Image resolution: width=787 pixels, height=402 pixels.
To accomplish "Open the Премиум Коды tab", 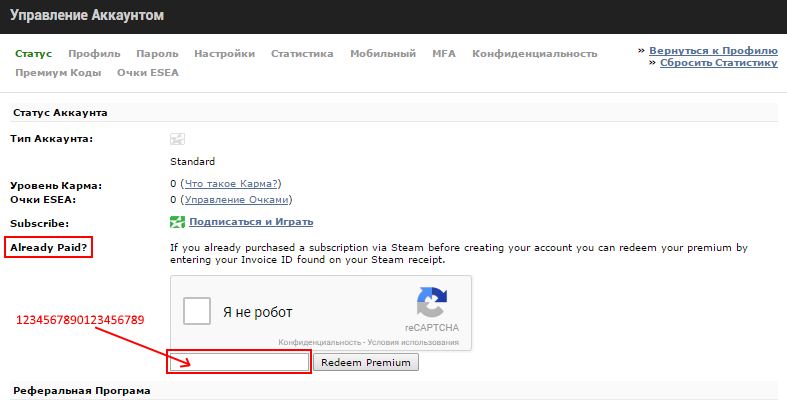I will (x=58, y=73).
